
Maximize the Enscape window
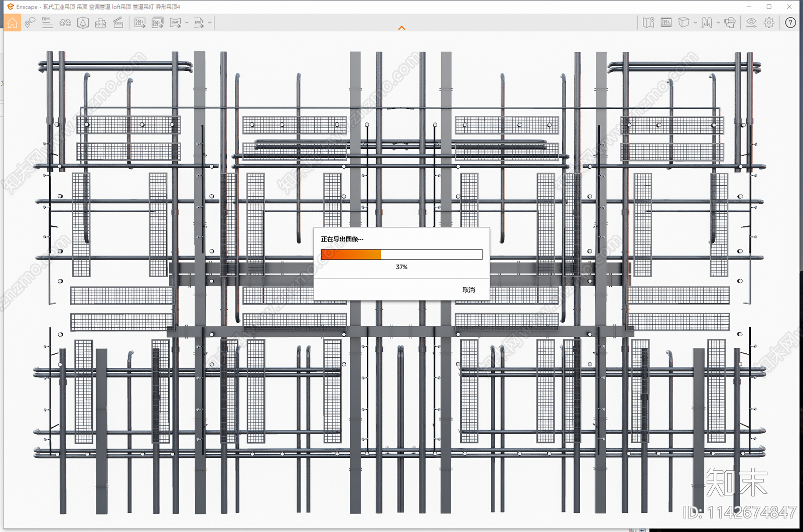[x=769, y=7]
